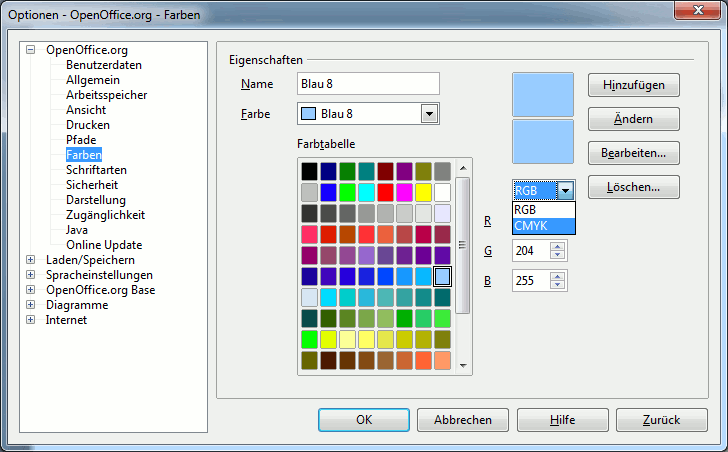728x452 pixels.
Task: Choose CMYK from the dropdown list
Action: click(544, 226)
